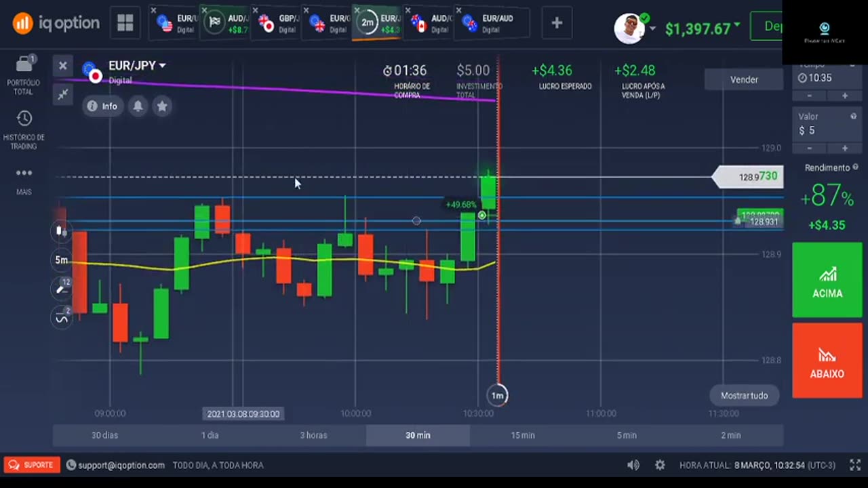Click the HORA ATUAL 8 MARÇO clock

pos(759,465)
